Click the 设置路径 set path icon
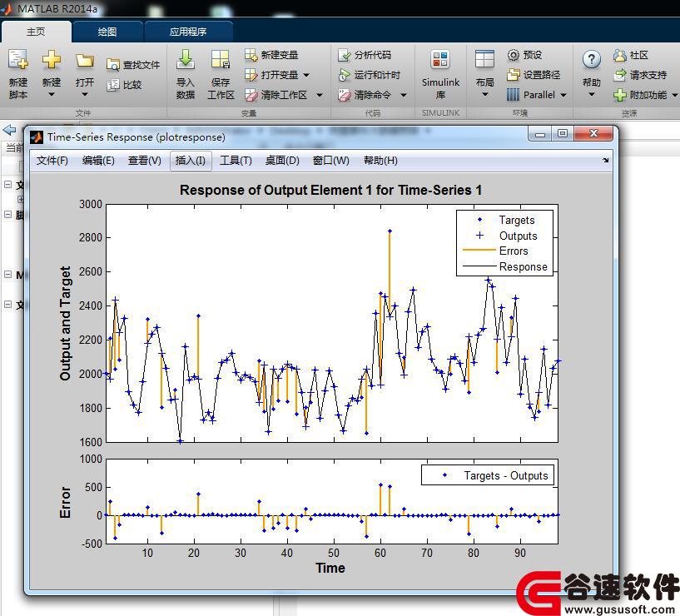 point(513,75)
